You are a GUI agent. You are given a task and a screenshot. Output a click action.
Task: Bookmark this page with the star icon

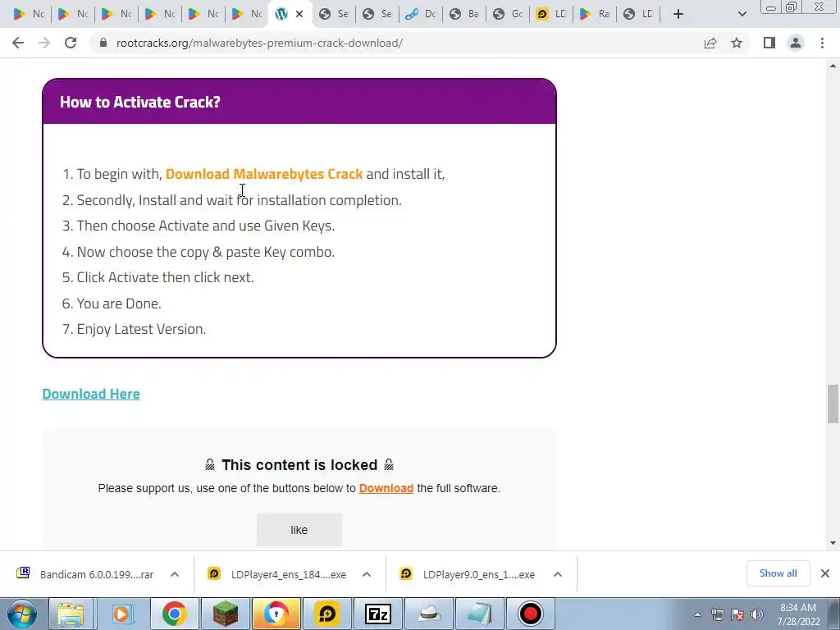[737, 43]
